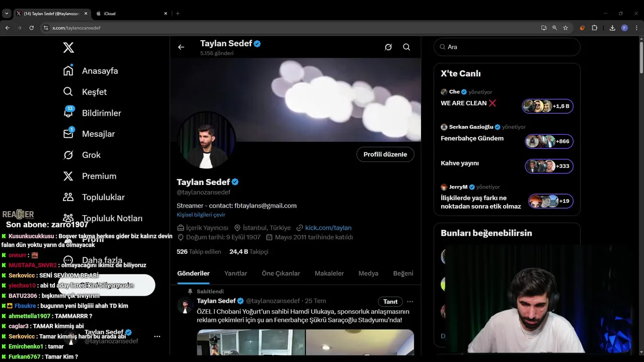The image size is (644, 362).
Task: Bookmark this page star icon
Action: tap(566, 28)
